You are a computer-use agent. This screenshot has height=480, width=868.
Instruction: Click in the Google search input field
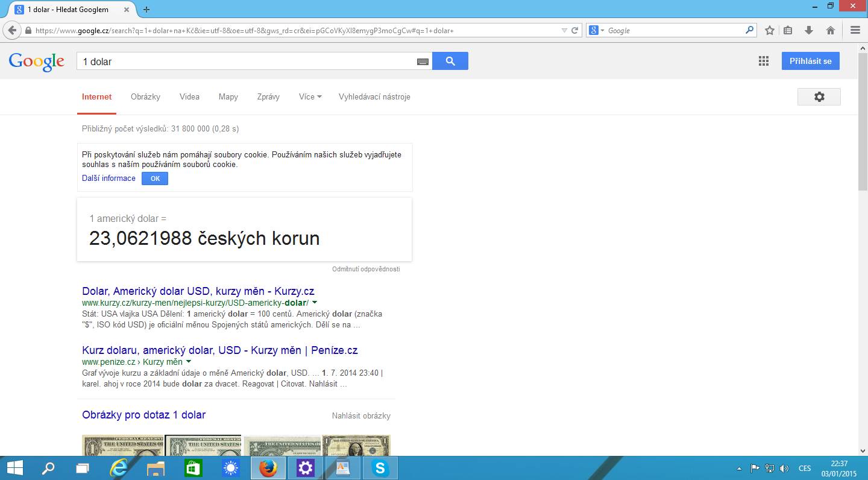[x=247, y=62]
